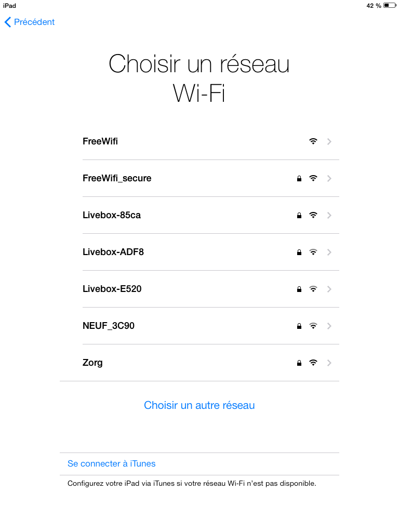Open details chevron for NEUF_3C90
This screenshot has width=399, height=532.
[329, 326]
